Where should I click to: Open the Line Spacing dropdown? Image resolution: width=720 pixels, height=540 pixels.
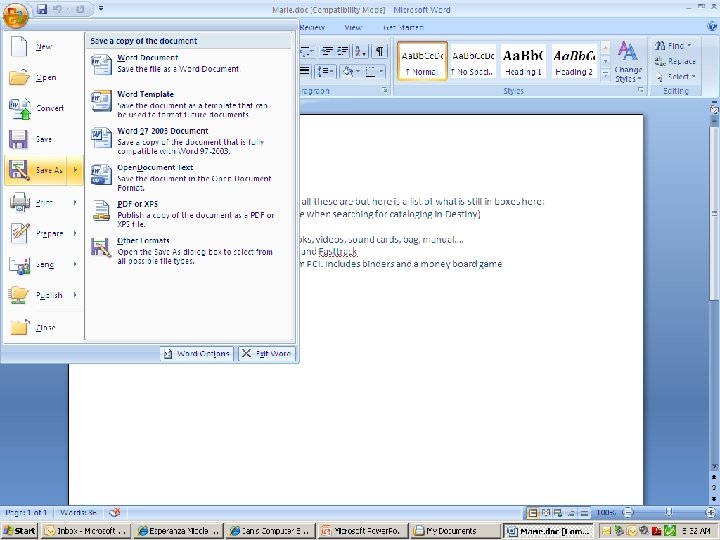[326, 71]
